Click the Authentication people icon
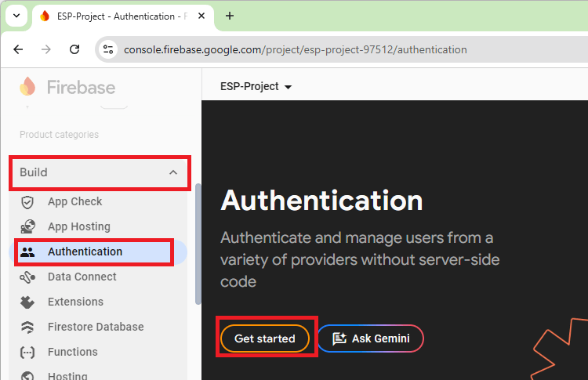Viewport: 588px width, 380px height. 28,252
